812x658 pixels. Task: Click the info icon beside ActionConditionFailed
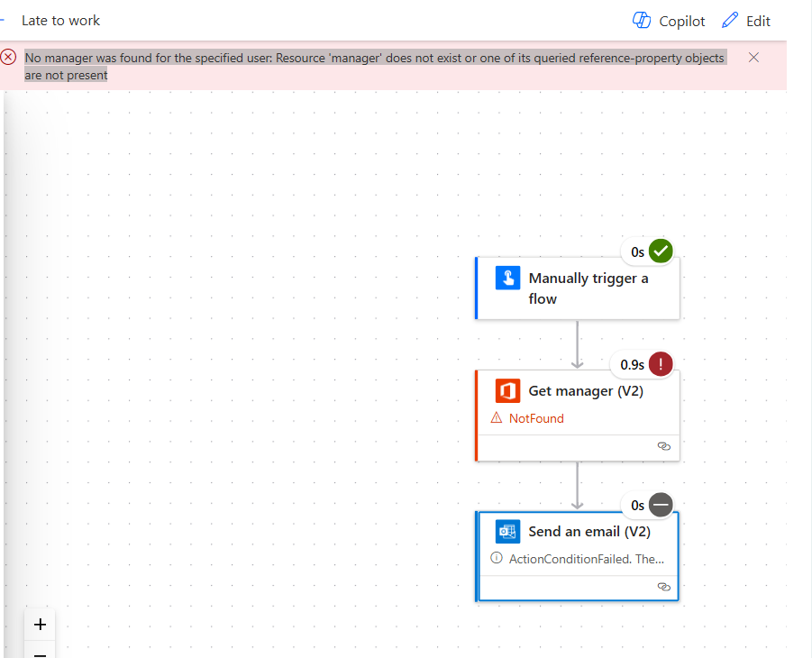pos(497,558)
